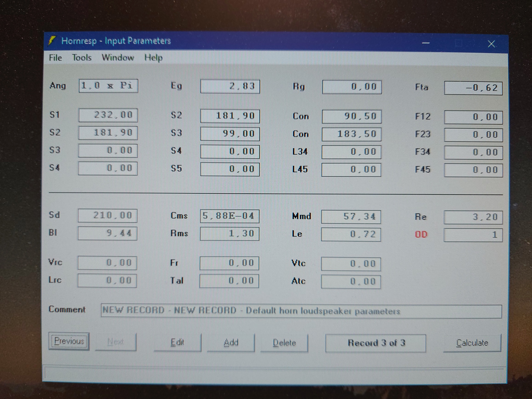Open the Window menu
Viewport: 532px width, 399px height.
(x=118, y=58)
